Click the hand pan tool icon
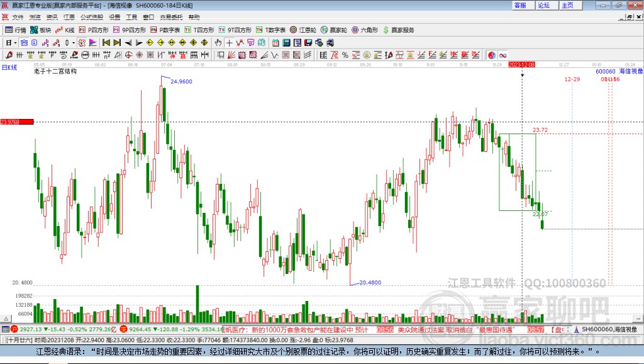The height and width of the screenshot is (364, 644). pyautogui.click(x=218, y=43)
